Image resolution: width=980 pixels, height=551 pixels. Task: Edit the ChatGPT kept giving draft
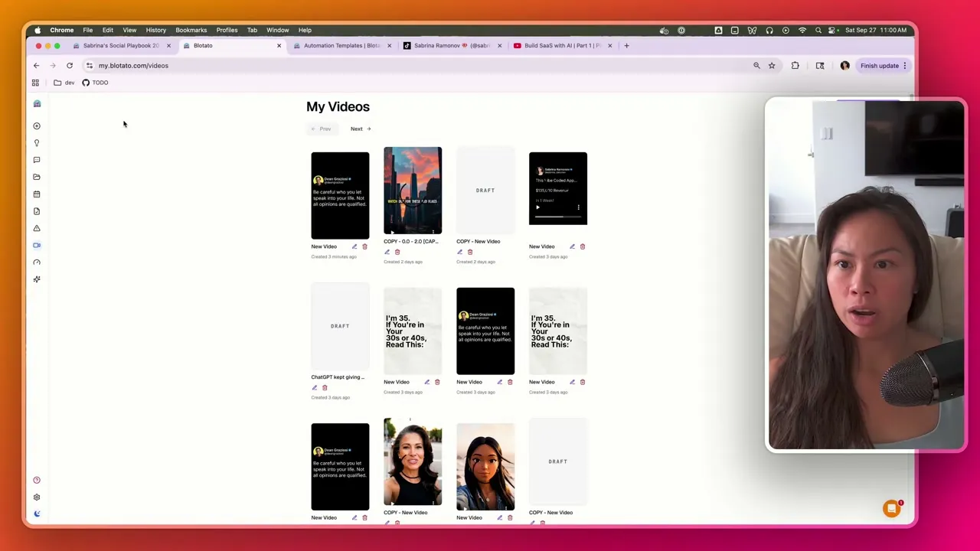coord(314,387)
